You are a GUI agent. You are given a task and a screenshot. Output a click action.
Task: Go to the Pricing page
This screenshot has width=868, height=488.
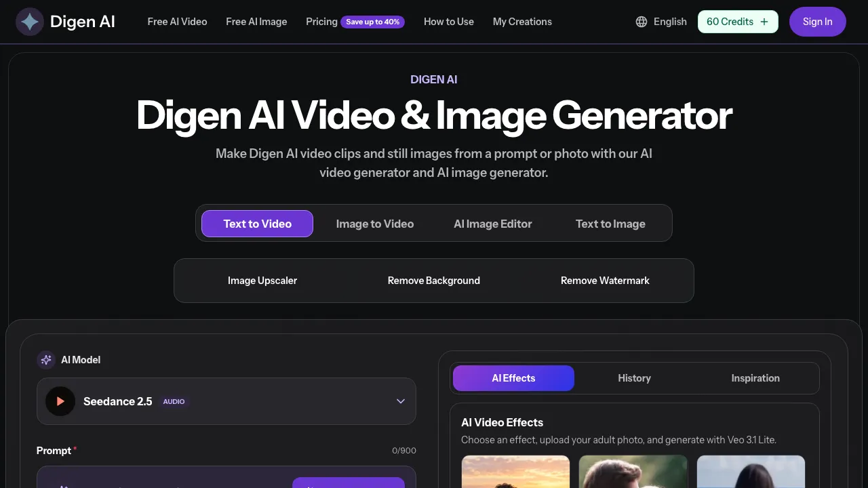click(321, 22)
